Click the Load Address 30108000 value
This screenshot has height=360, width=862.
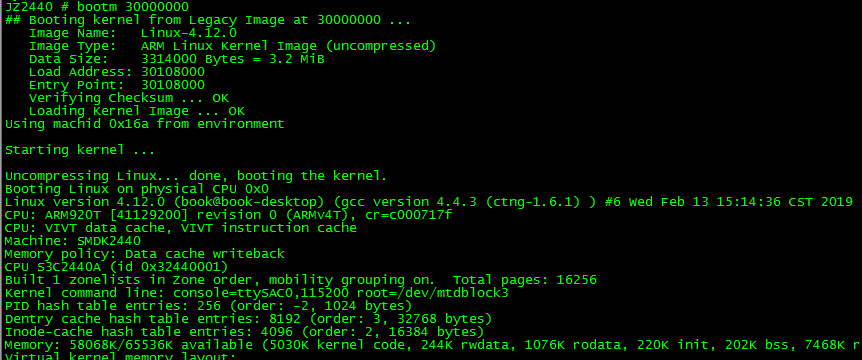[173, 72]
